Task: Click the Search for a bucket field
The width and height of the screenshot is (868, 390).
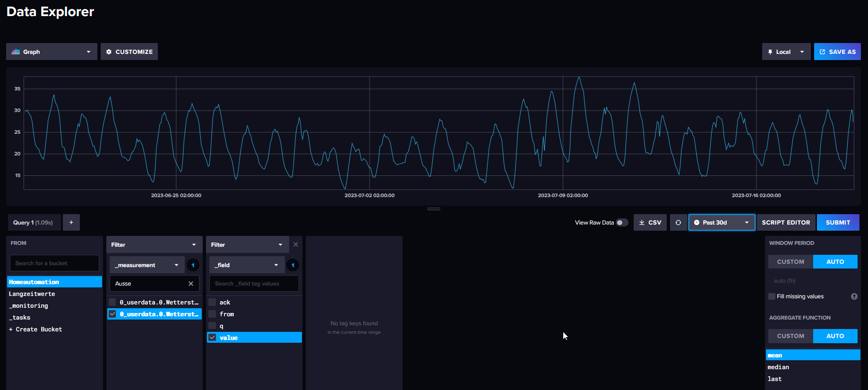Action: click(54, 263)
